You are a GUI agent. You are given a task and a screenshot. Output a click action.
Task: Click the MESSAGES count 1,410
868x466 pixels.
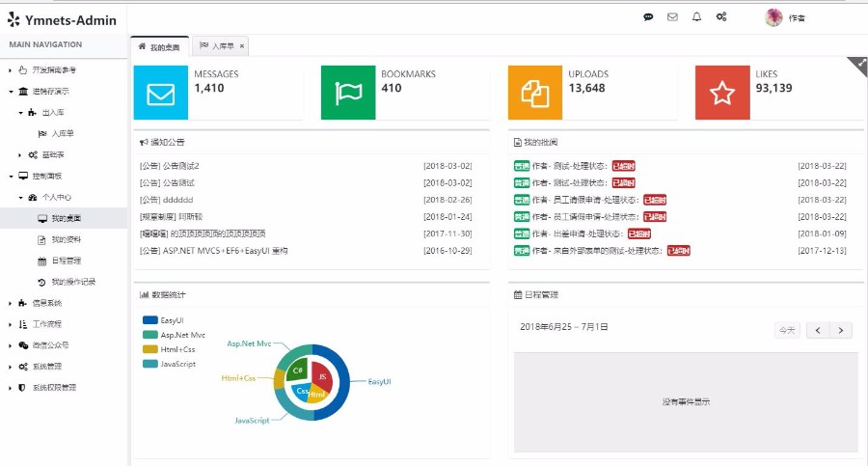coord(209,88)
